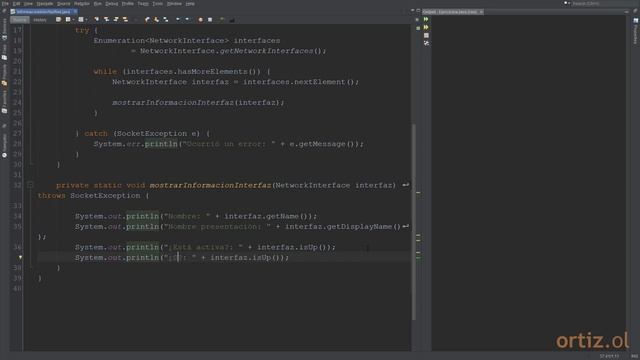Click the Re-run green arrows in Output
Viewport: 640px width, 360px height.
tap(426, 19)
